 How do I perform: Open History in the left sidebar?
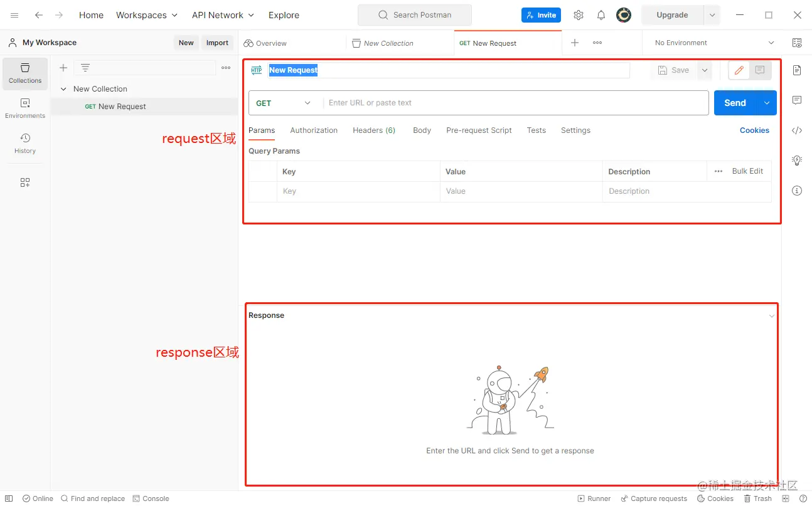[x=25, y=144]
